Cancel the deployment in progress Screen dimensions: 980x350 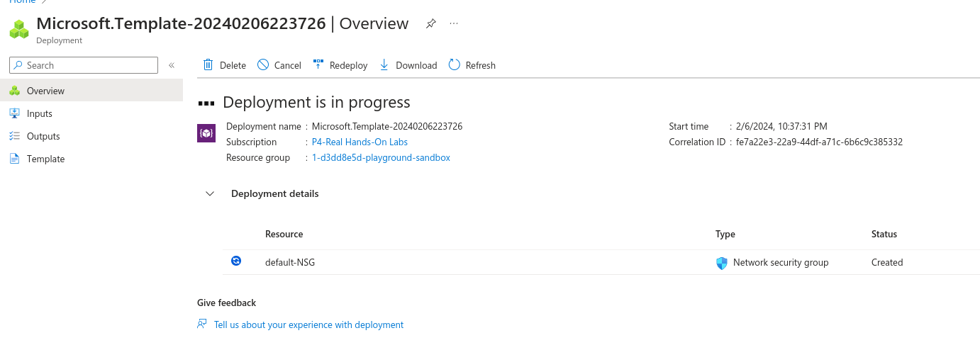[279, 65]
